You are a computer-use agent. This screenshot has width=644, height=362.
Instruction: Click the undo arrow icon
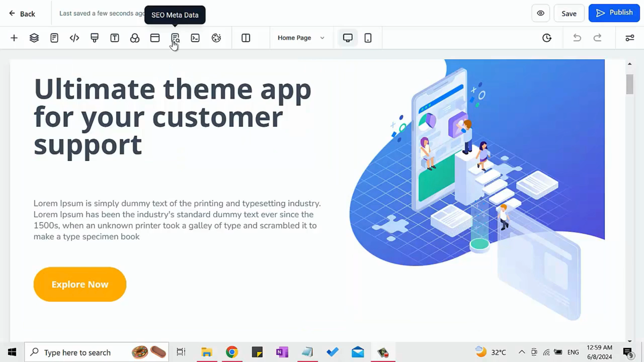tap(577, 38)
